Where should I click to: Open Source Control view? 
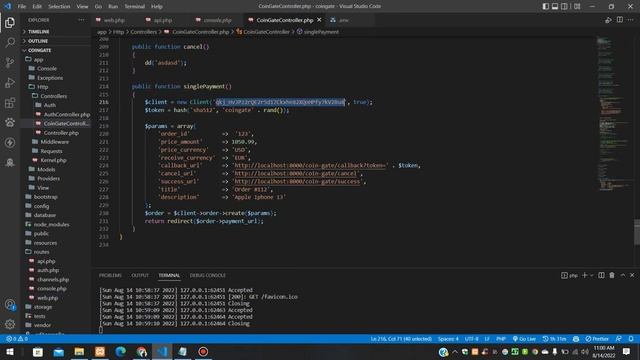tap(10, 62)
